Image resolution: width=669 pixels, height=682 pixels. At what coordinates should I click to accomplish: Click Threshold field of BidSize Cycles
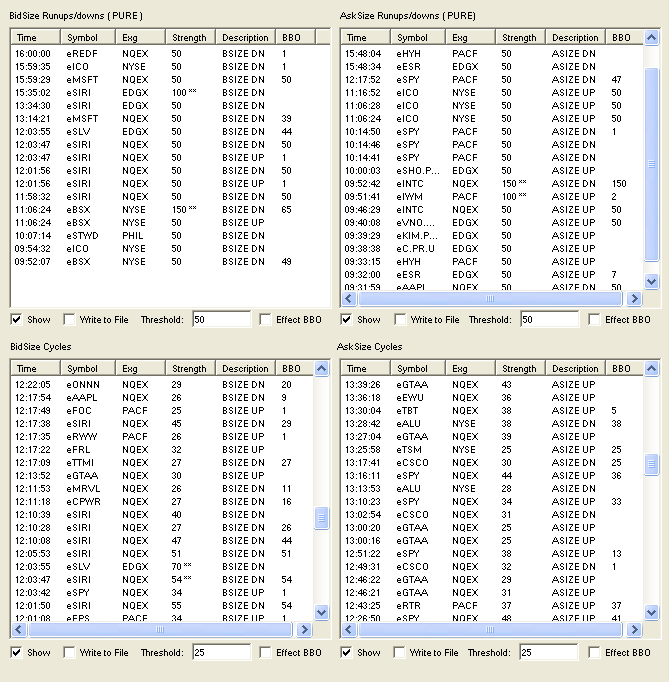point(221,652)
